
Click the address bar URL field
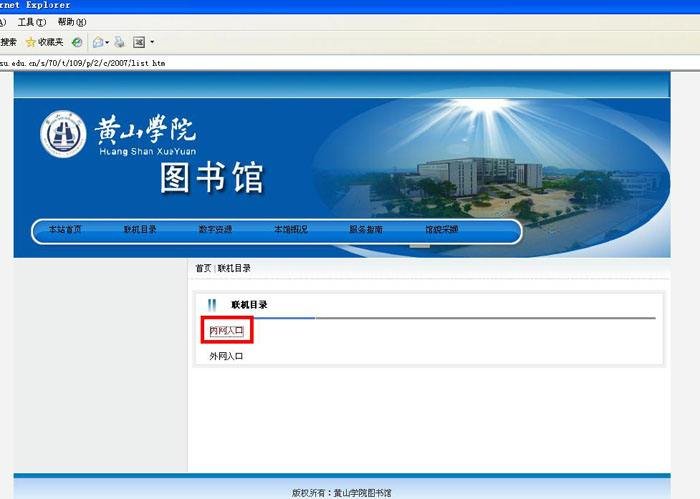350,63
